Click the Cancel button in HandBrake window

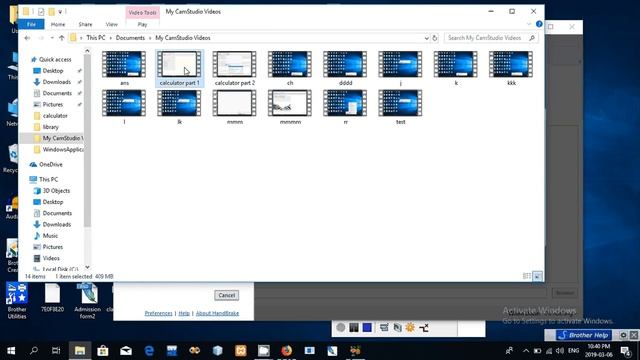tap(227, 295)
